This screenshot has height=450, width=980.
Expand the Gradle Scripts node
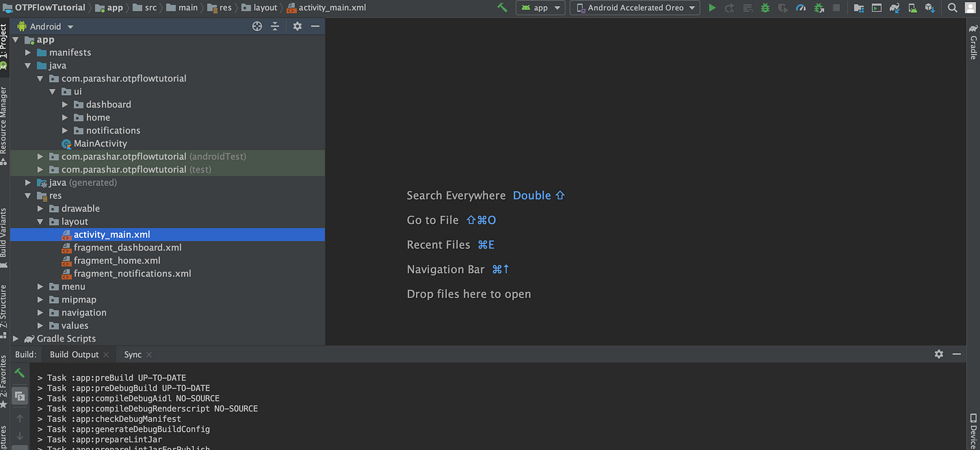(x=15, y=338)
